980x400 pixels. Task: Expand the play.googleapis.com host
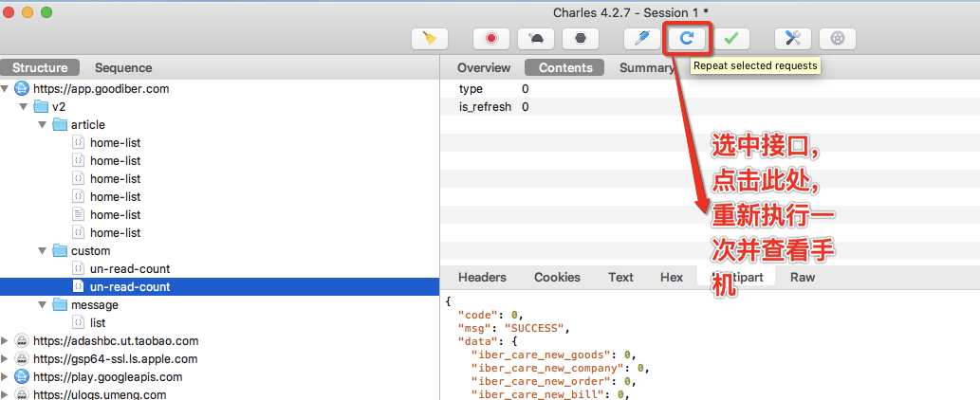pos(6,377)
